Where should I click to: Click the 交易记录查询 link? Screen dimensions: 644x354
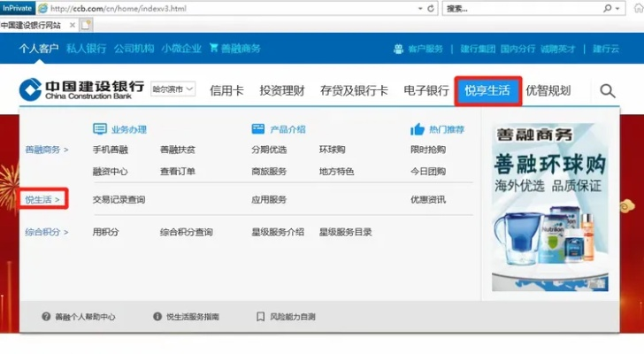[119, 200]
